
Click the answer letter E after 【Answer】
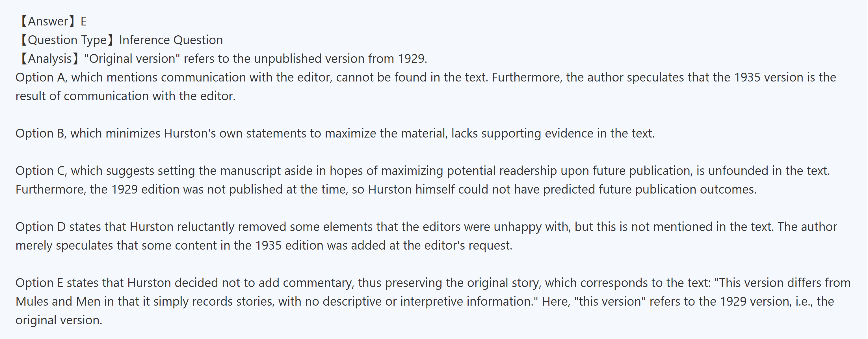click(x=84, y=21)
